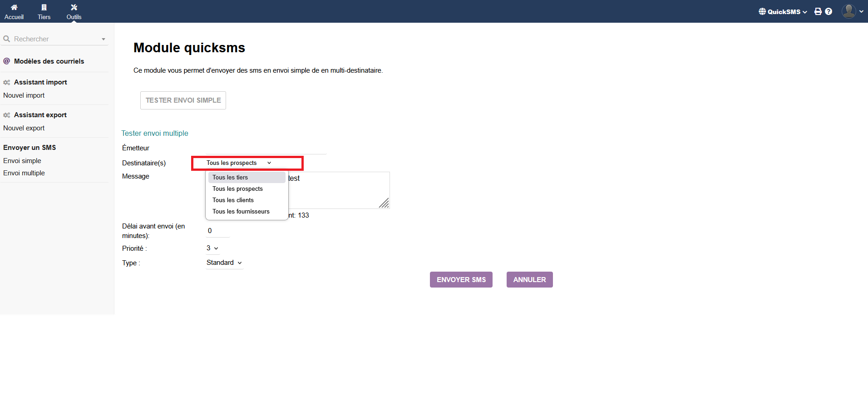Viewport: 868px width, 402px height.
Task: Click the @ icon beside Modèles des courriels
Action: [x=7, y=61]
